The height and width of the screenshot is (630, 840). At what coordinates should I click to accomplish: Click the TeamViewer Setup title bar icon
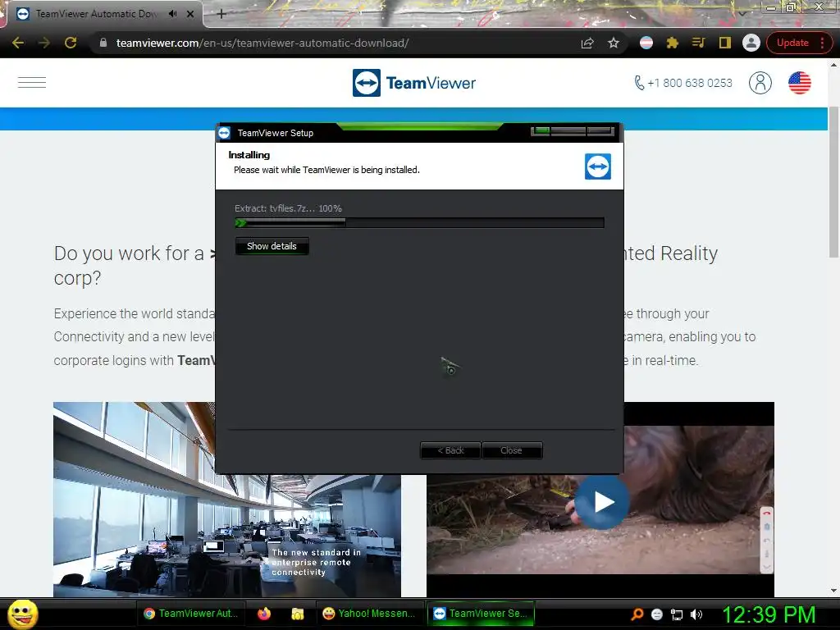[x=225, y=133]
